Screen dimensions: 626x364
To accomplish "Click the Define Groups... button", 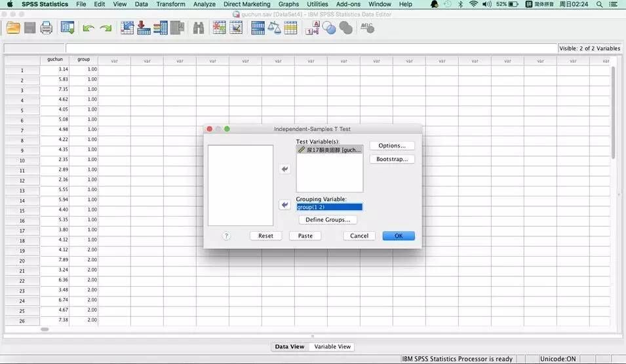I will click(328, 220).
